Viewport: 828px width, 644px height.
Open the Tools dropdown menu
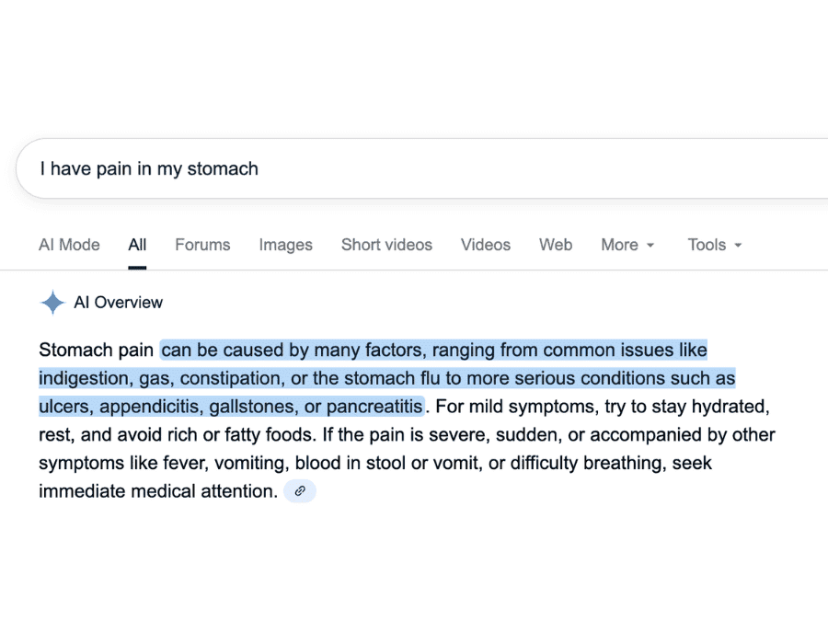[x=708, y=245]
